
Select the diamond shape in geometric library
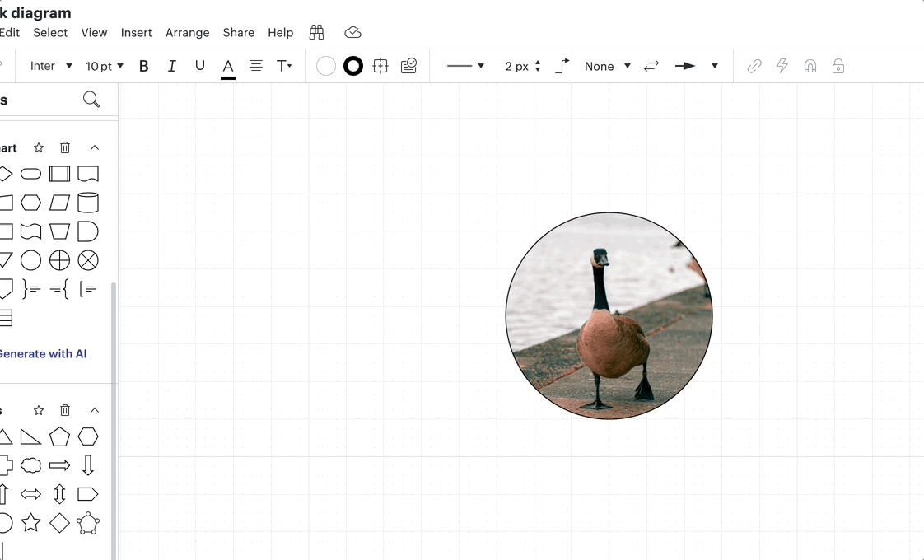[59, 523]
